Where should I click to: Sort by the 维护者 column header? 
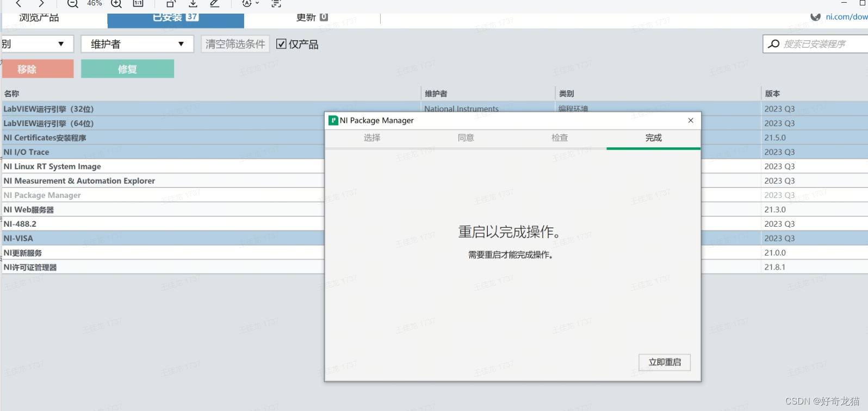click(436, 94)
